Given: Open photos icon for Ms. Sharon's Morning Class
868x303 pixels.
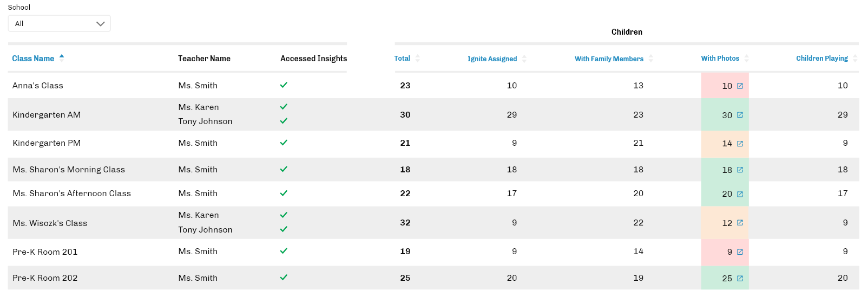Looking at the screenshot, I should pos(740,170).
